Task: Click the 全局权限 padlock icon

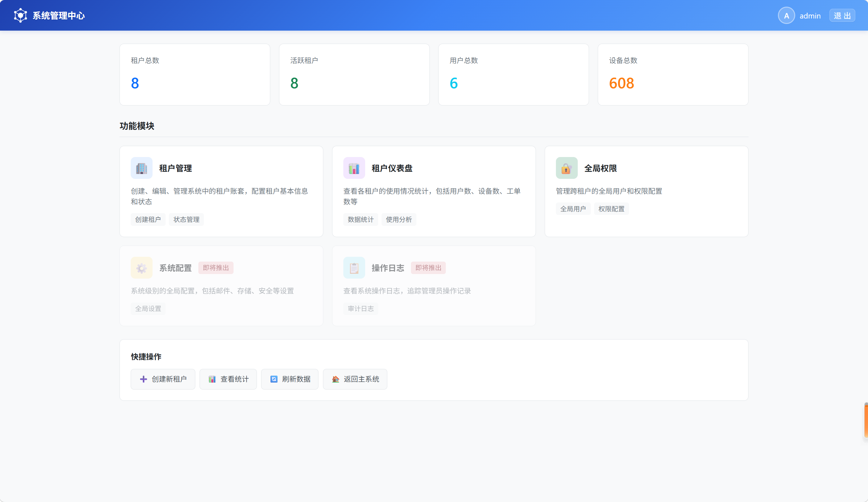Action: [567, 168]
